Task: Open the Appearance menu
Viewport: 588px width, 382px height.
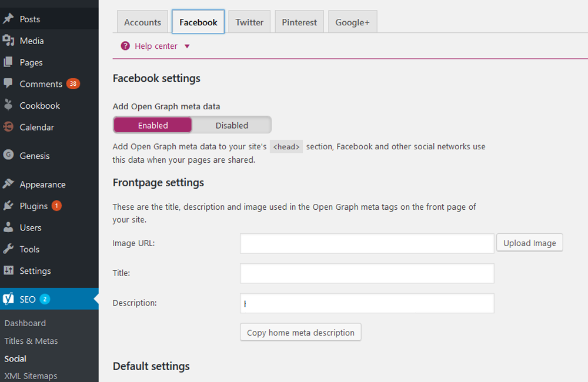Action: coord(49,184)
